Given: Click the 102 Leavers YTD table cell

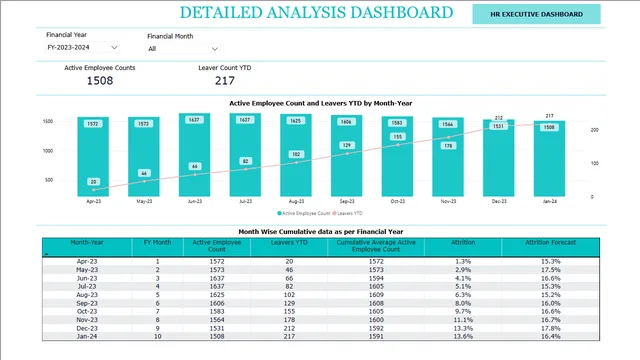Looking at the screenshot, I should point(289,295).
